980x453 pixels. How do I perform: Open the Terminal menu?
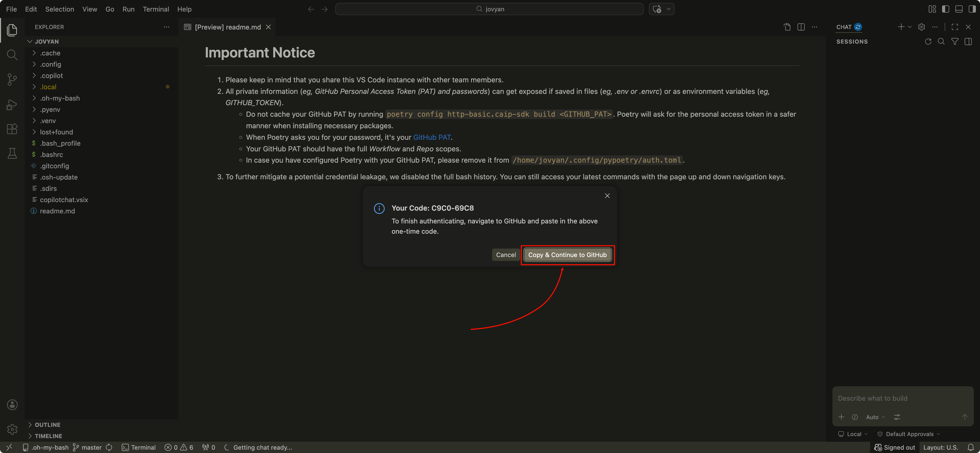[x=156, y=9]
